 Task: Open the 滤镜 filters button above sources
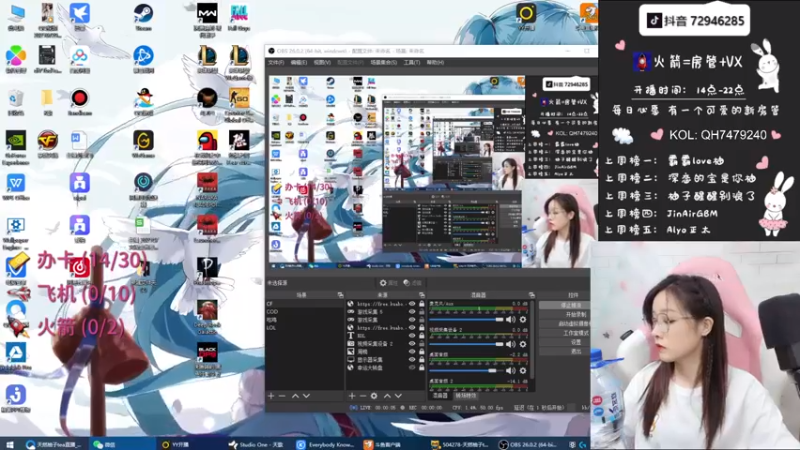click(412, 283)
